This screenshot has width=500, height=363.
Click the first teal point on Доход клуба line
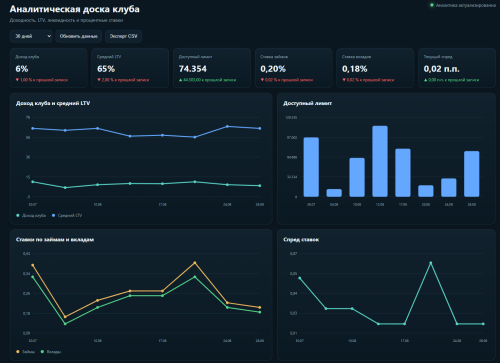pos(33,182)
